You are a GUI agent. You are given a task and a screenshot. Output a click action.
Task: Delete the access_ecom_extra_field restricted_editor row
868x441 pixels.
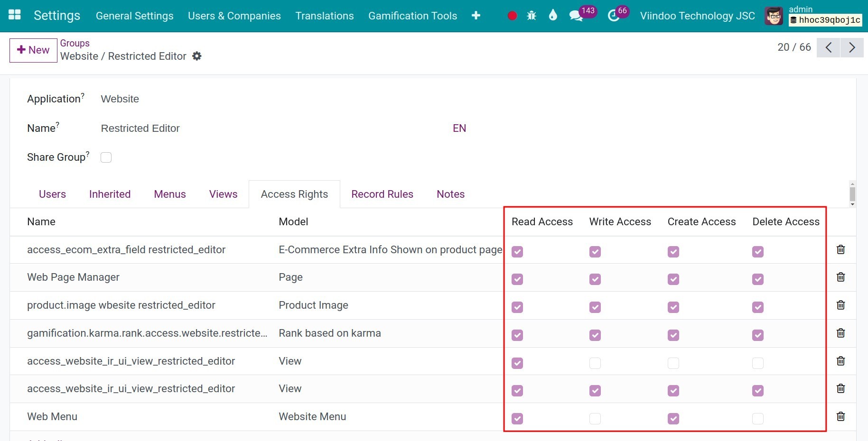pyautogui.click(x=840, y=249)
